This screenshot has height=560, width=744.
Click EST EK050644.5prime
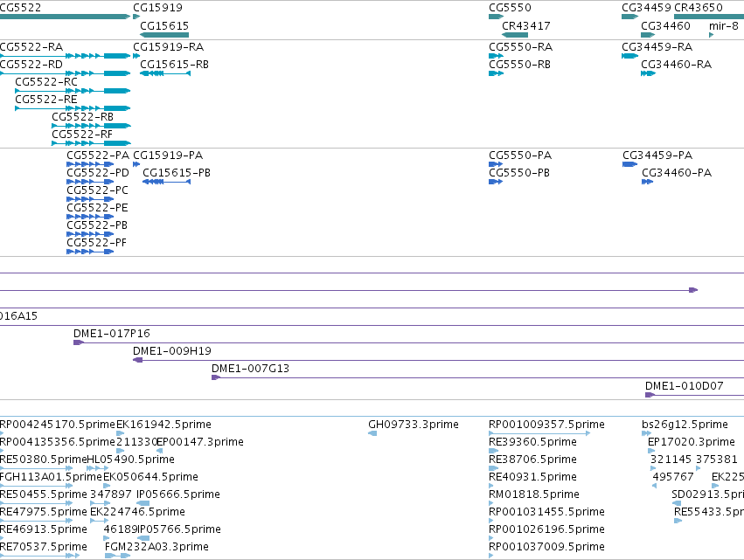click(150, 478)
